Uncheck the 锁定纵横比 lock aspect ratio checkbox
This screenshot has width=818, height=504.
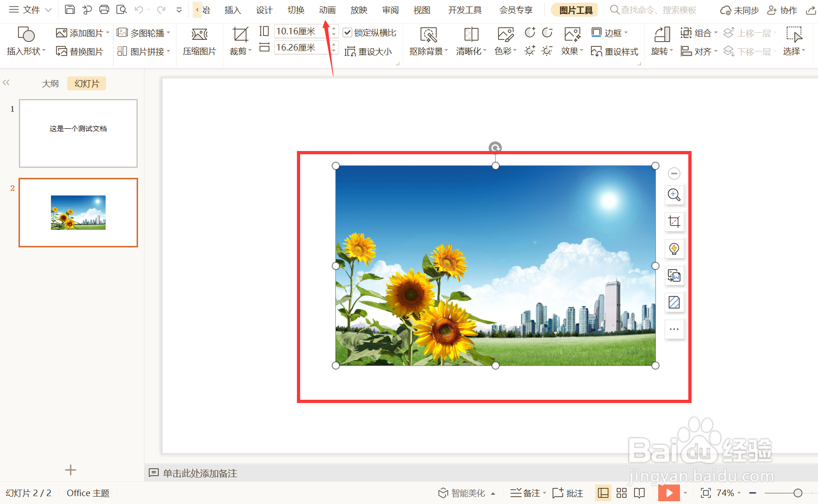pyautogui.click(x=347, y=32)
